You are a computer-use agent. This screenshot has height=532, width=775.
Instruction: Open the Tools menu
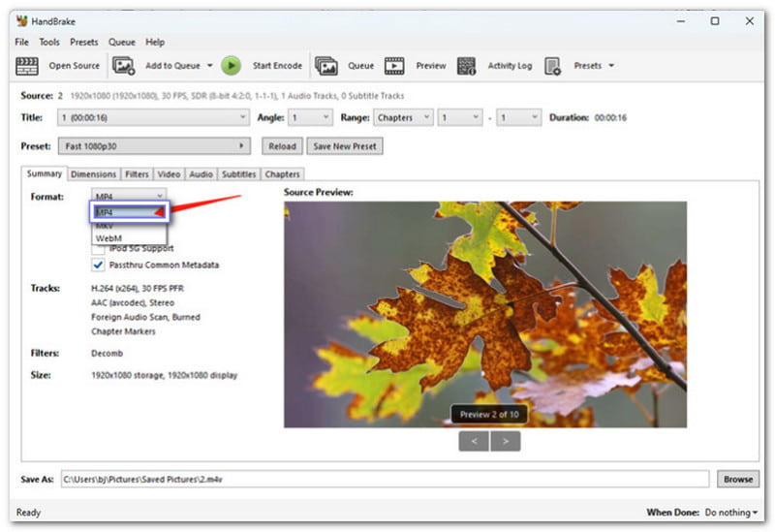point(49,42)
